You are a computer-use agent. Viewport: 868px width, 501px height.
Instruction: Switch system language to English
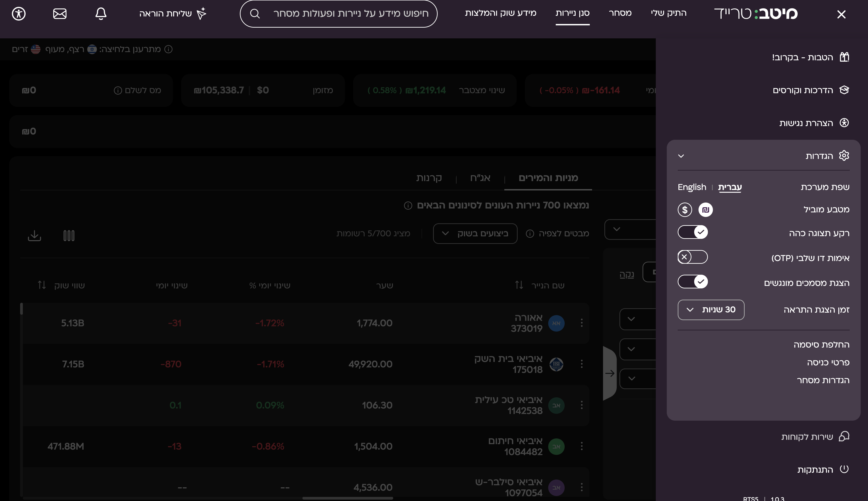[692, 187]
